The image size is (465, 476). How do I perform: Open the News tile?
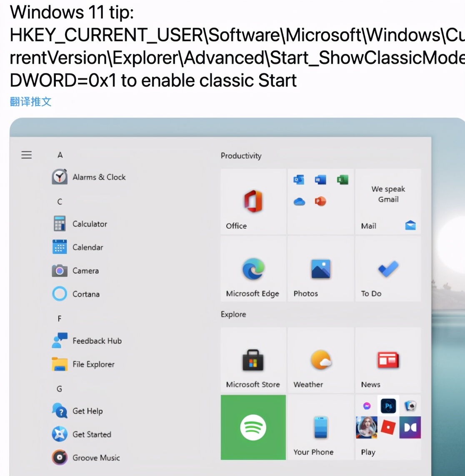point(388,360)
